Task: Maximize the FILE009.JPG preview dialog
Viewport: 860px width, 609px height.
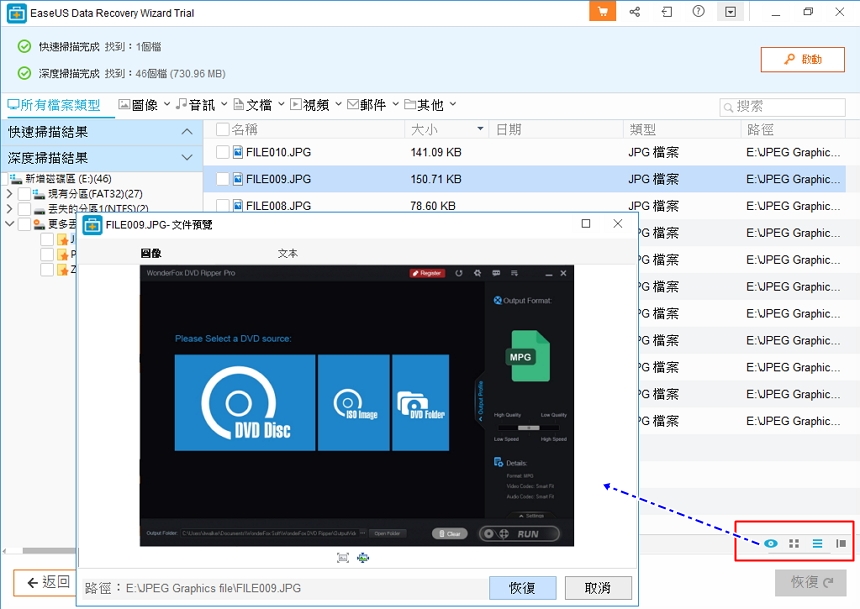Action: (x=586, y=223)
